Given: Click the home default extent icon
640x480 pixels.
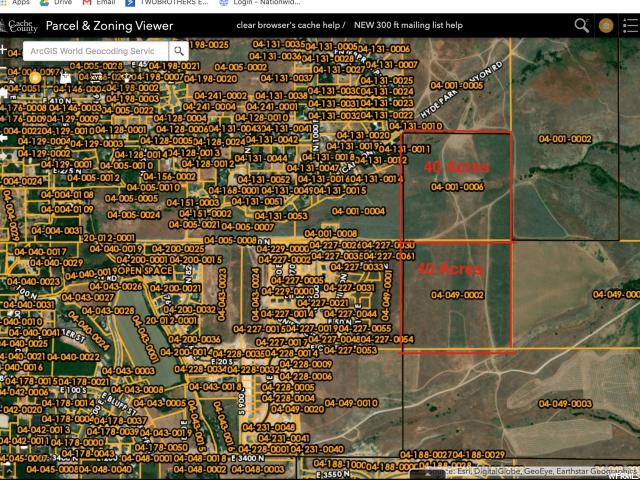Looking at the screenshot, I should [x=4, y=93].
